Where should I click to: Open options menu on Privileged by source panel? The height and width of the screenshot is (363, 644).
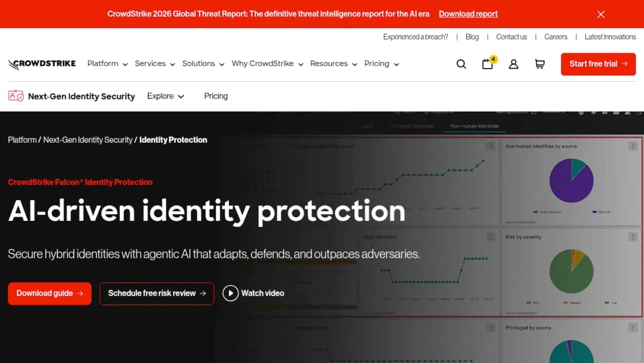633,328
